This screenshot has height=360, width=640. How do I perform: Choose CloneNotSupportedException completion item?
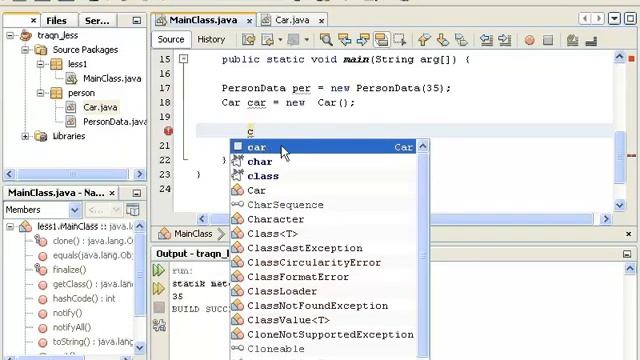[322, 334]
